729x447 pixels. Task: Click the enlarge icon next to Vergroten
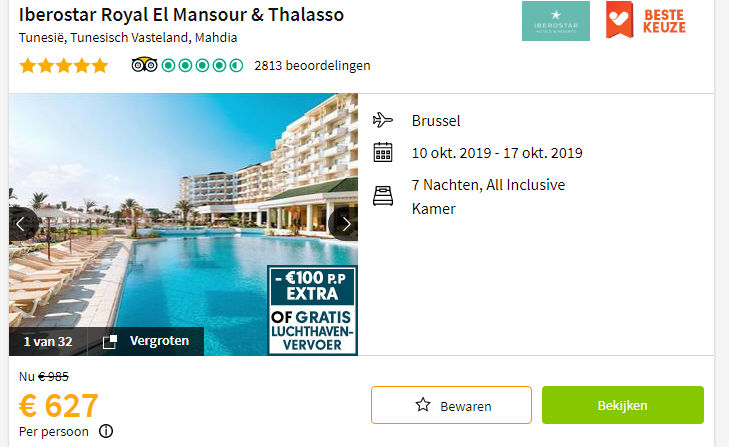(110, 341)
